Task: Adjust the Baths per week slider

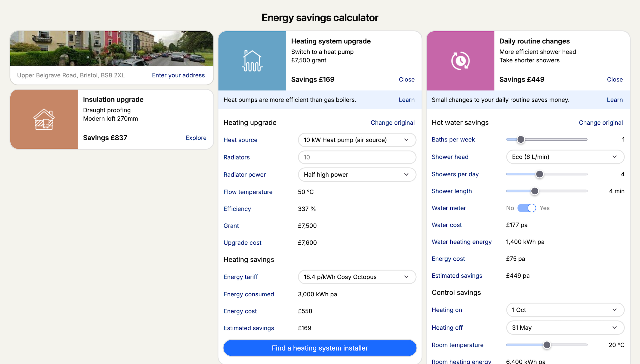Action: tap(521, 139)
